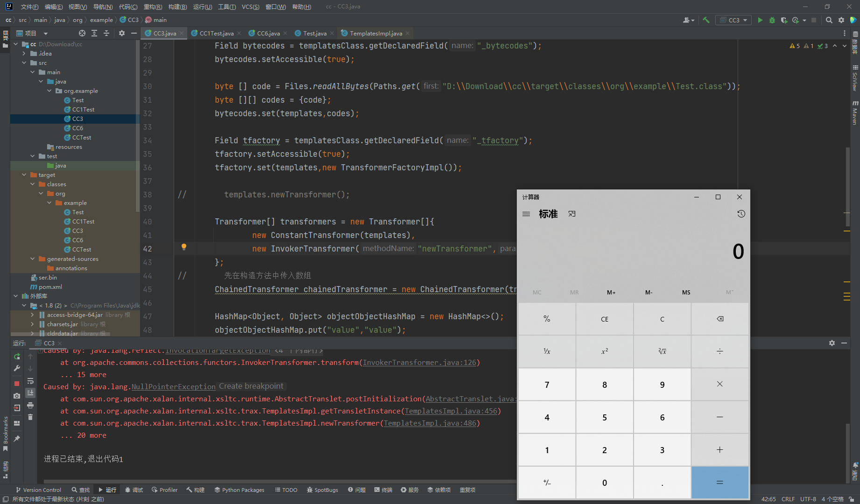The image size is (860, 504).
Task: Open SpotBugs tool window button
Action: pos(322,490)
